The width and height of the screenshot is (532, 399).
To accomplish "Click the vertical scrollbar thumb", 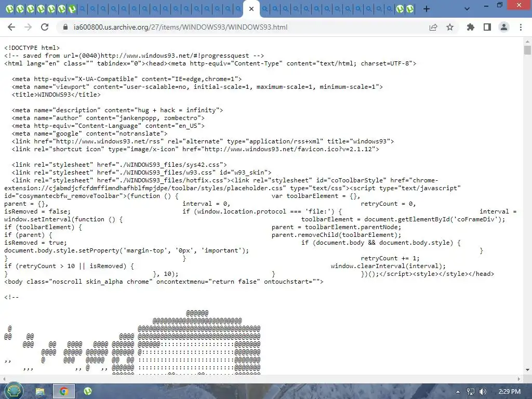I will [x=527, y=50].
